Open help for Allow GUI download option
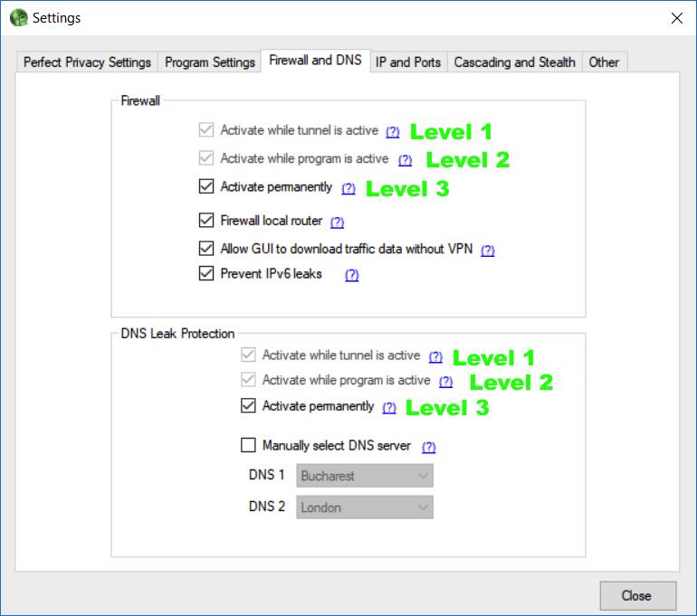This screenshot has width=697, height=616. point(488,251)
